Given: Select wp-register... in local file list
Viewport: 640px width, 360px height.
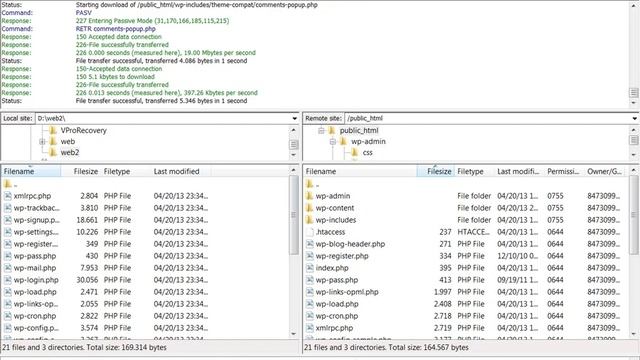Looking at the screenshot, I should (x=36, y=244).
